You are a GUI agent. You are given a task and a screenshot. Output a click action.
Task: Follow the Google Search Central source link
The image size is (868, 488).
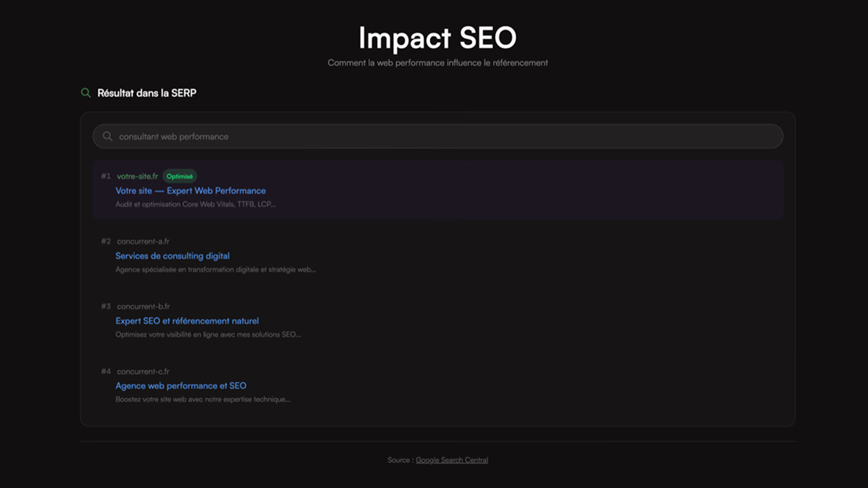[x=452, y=460]
